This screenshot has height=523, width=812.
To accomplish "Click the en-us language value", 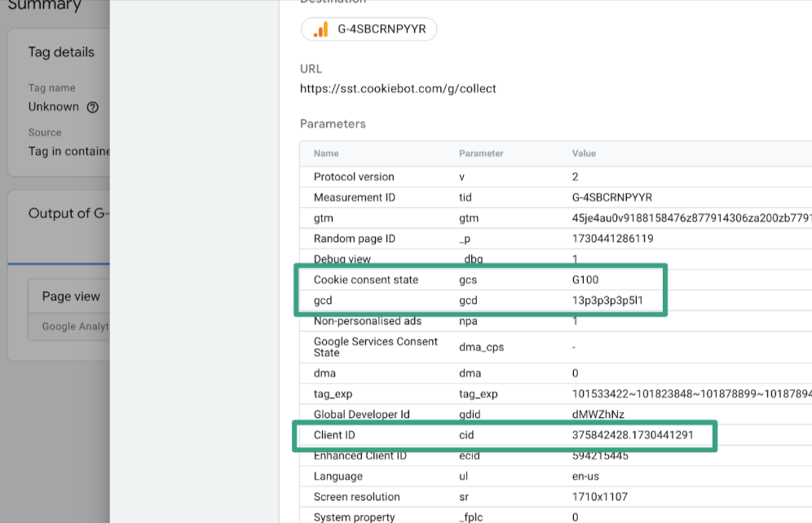I will click(x=585, y=477).
